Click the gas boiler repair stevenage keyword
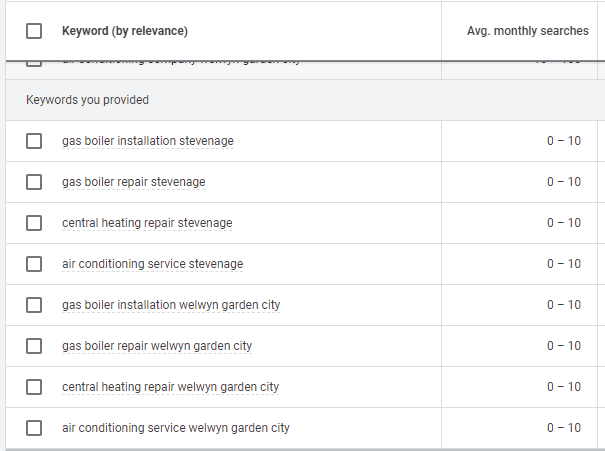This screenshot has height=451, width=605. [x=133, y=182]
